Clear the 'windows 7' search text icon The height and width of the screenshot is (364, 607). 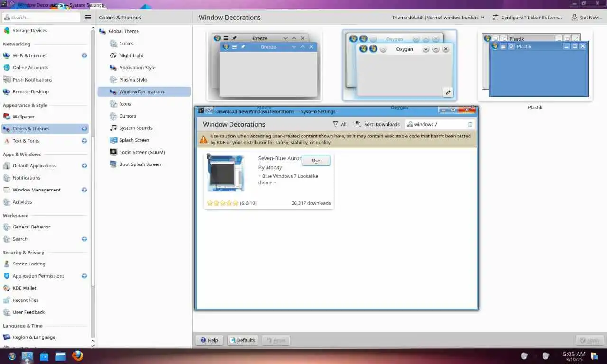tap(470, 124)
